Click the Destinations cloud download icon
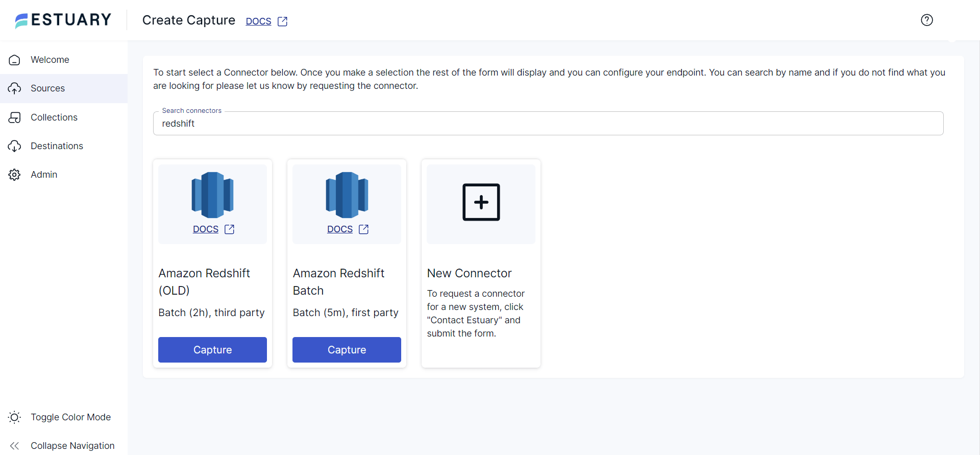This screenshot has width=980, height=455. pos(14,146)
